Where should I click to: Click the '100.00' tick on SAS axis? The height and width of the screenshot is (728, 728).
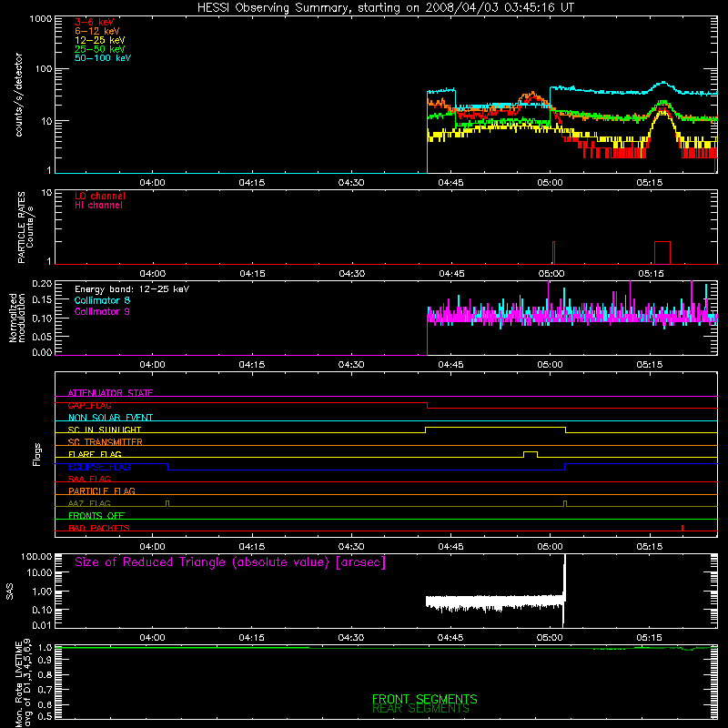coord(36,557)
